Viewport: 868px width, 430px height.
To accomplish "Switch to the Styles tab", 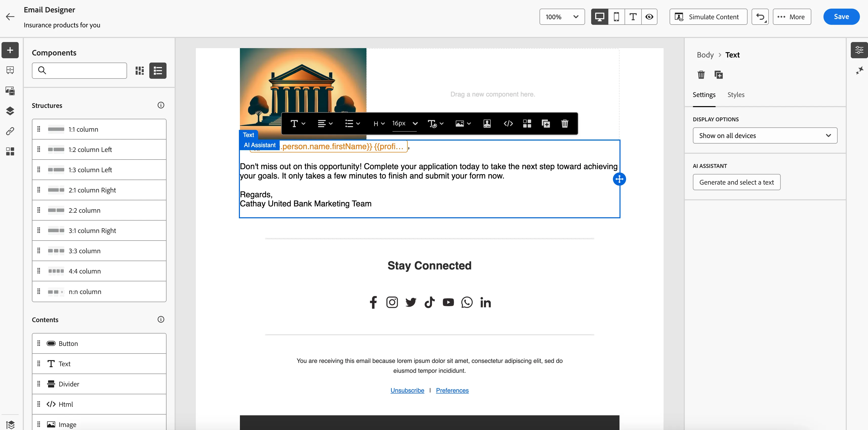I will (736, 95).
